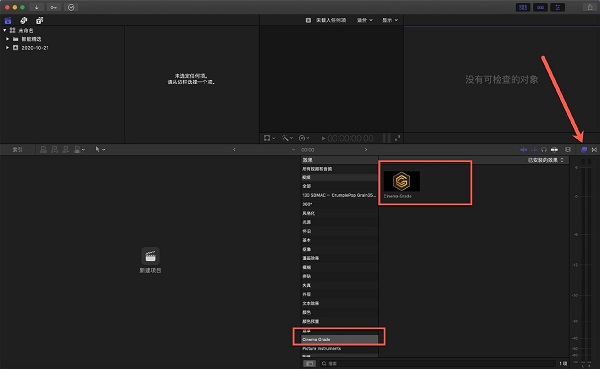Select the 颜色 color effects category
Viewport: 600px width, 369px height.
[x=339, y=312]
